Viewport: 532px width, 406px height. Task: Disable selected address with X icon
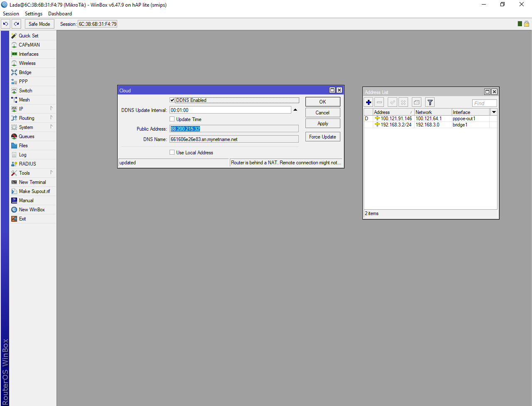403,102
